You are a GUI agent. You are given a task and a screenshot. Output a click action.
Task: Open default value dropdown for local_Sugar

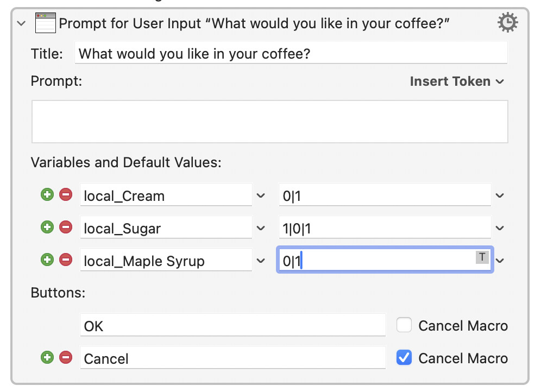tap(500, 228)
